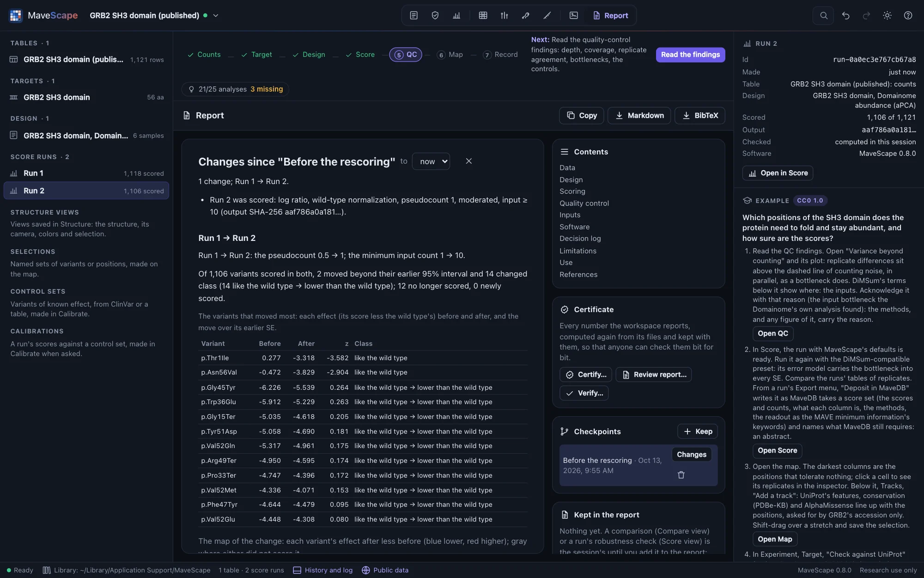Jump to 'Decision log' in Contents
The height and width of the screenshot is (578, 924).
coord(580,239)
